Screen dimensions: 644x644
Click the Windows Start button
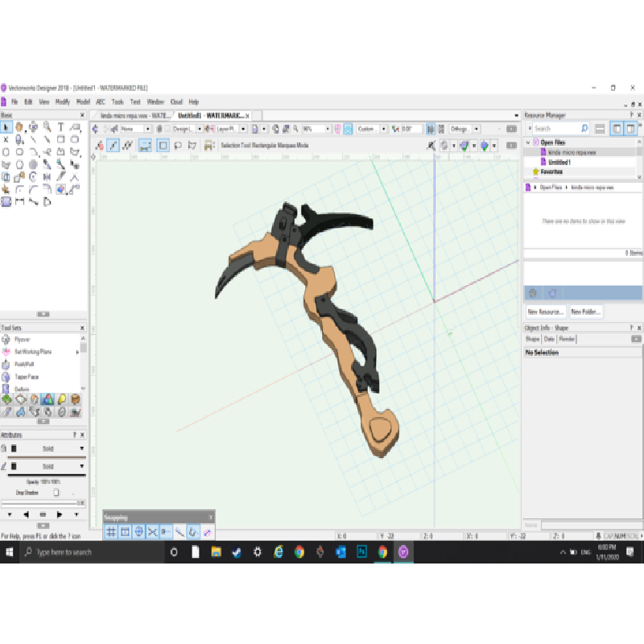pyautogui.click(x=10, y=552)
